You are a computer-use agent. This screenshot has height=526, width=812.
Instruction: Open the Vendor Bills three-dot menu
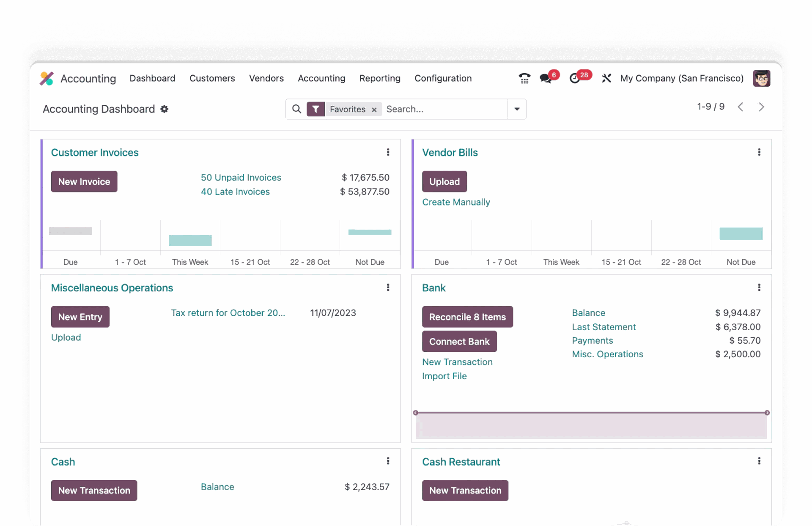[759, 152]
